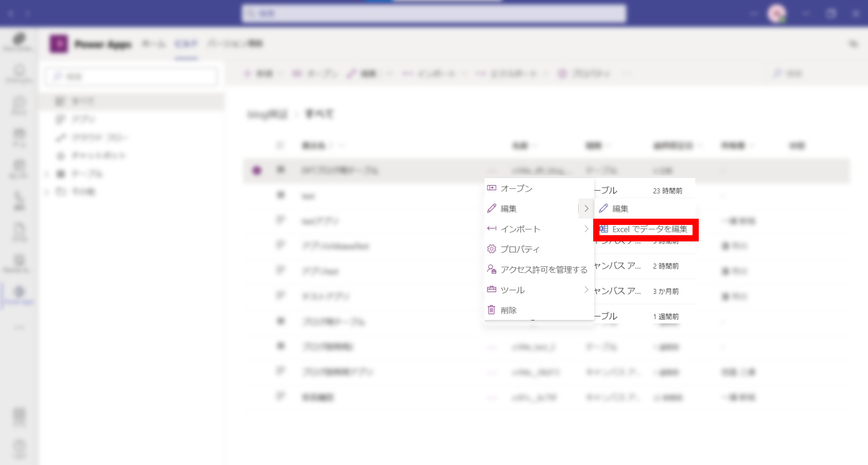Toggle the select-all circle in the table header
This screenshot has height=465, width=868.
[x=280, y=145]
